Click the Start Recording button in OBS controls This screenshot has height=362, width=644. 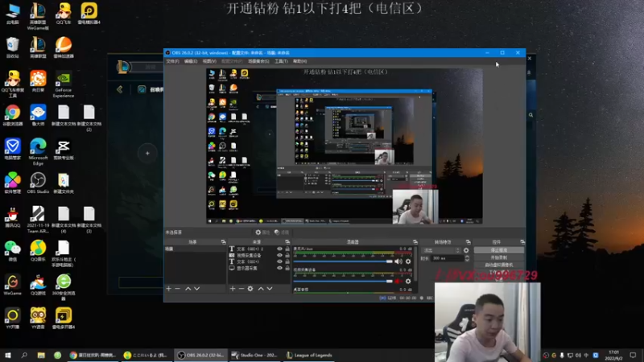pyautogui.click(x=498, y=257)
